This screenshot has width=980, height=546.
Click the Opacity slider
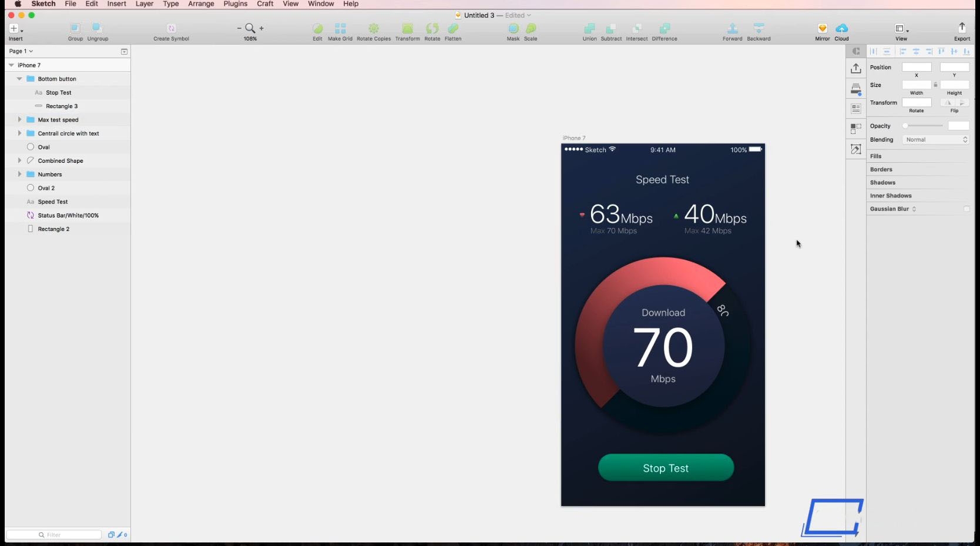click(922, 126)
